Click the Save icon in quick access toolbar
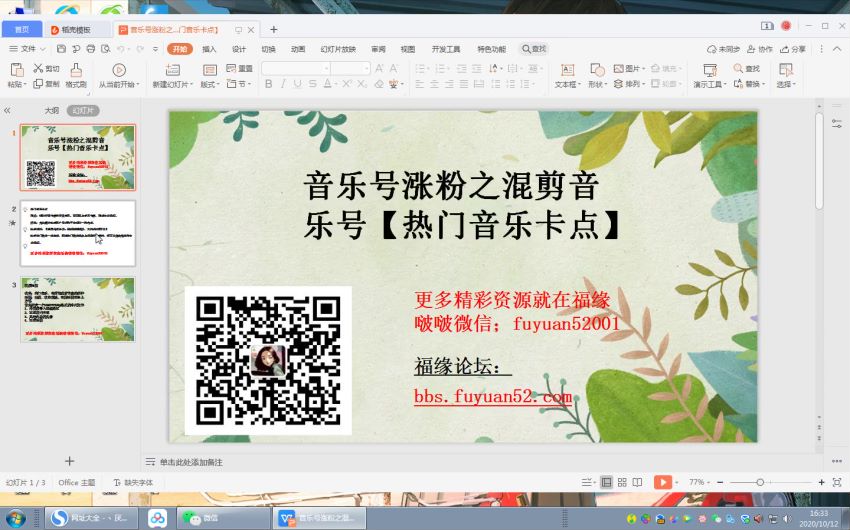The width and height of the screenshot is (850, 530). point(61,49)
